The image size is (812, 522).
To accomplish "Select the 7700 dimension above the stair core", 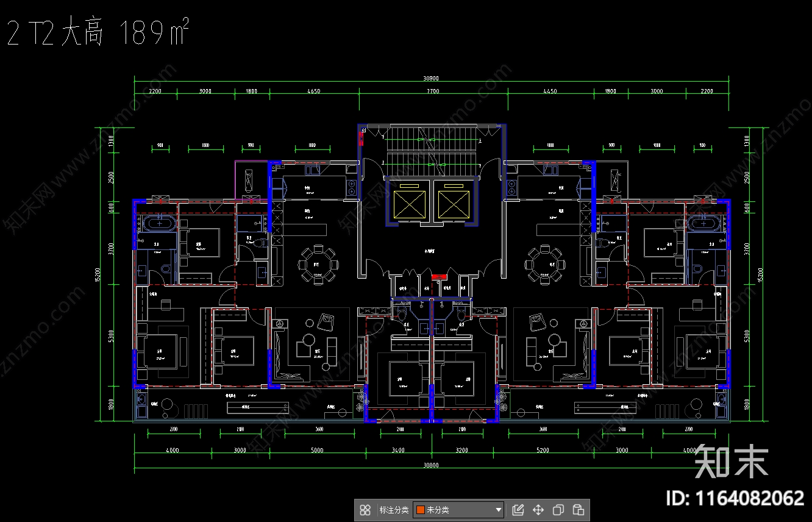I will (x=433, y=91).
